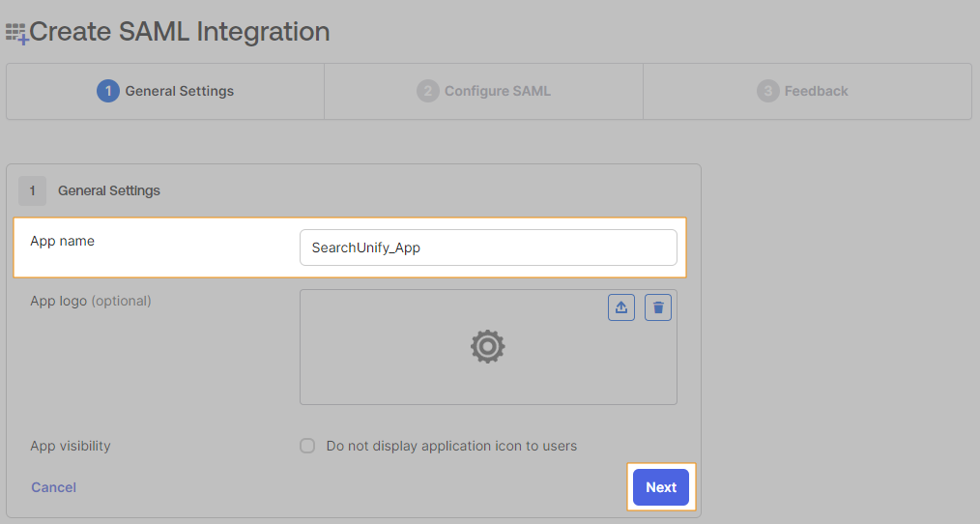
Task: Select the General Settings step tab label
Action: (x=180, y=91)
